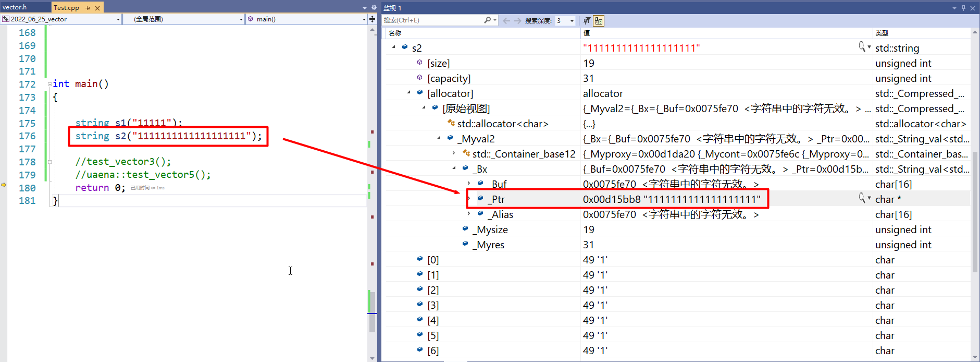The width and height of the screenshot is (980, 362).
Task: Expand the _Alias node
Action: [469, 213]
